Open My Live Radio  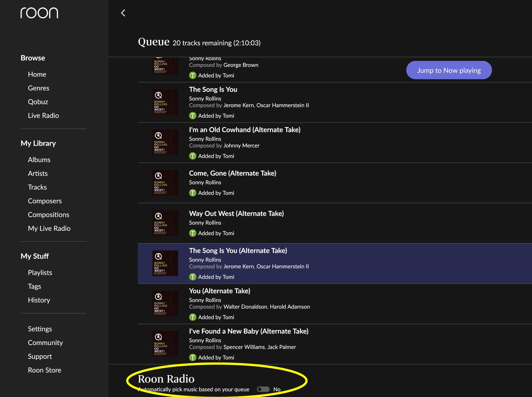(49, 228)
